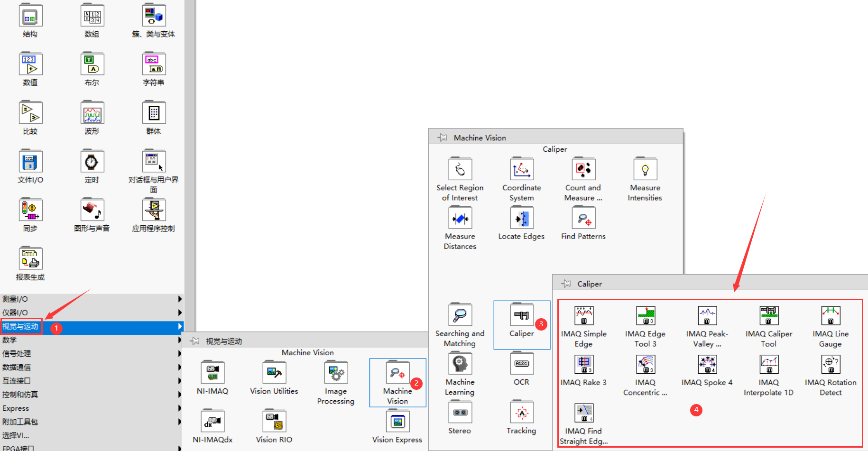Expand the 仪器I/O category

[92, 313]
